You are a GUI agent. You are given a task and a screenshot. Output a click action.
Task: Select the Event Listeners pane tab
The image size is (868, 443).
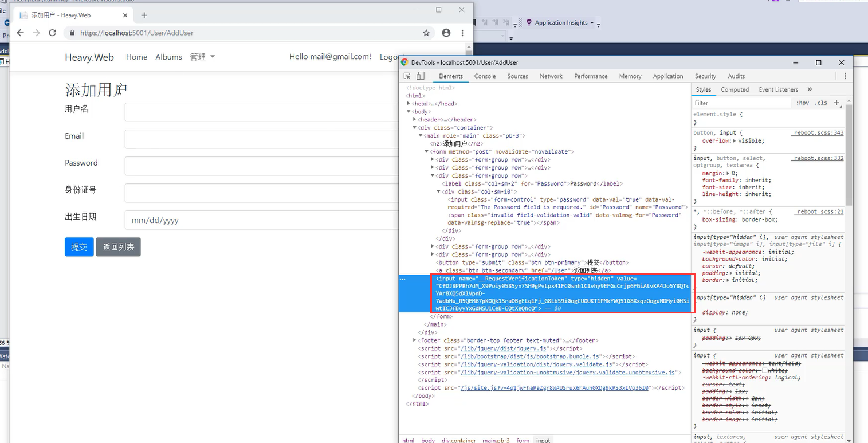[778, 89]
